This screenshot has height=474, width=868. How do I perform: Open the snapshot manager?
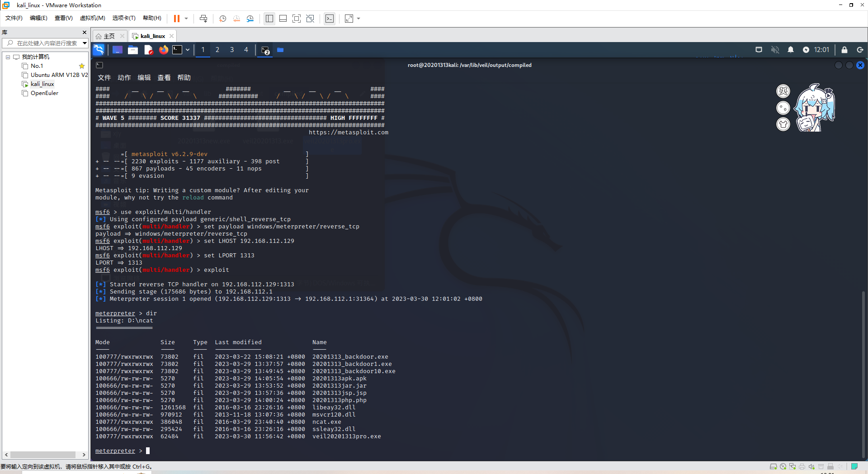[250, 19]
